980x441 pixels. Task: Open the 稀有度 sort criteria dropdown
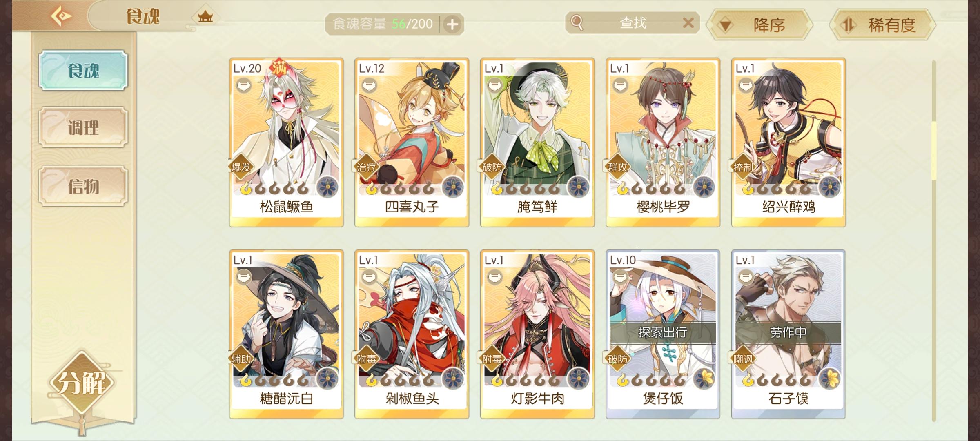click(883, 25)
